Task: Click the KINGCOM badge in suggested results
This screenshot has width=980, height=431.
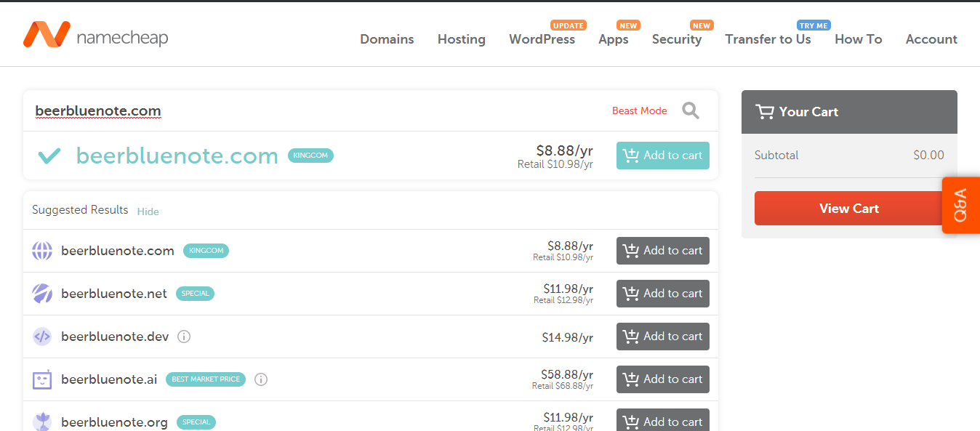Action: coord(206,251)
